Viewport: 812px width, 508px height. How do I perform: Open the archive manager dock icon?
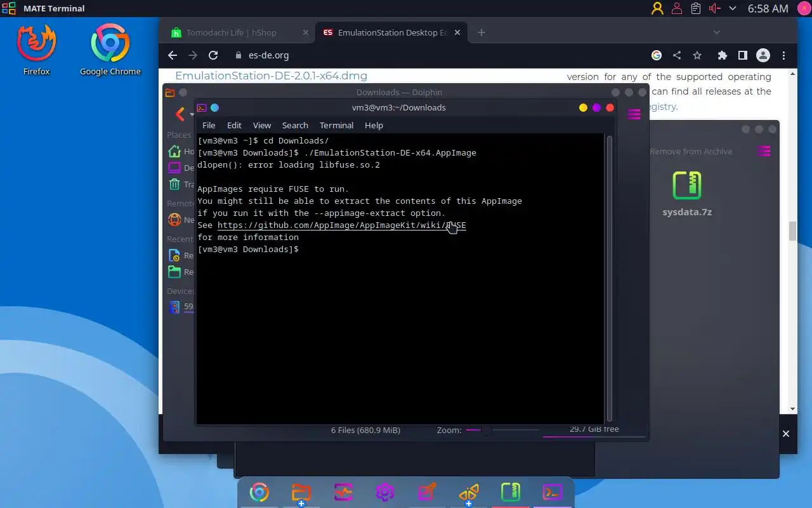511,492
